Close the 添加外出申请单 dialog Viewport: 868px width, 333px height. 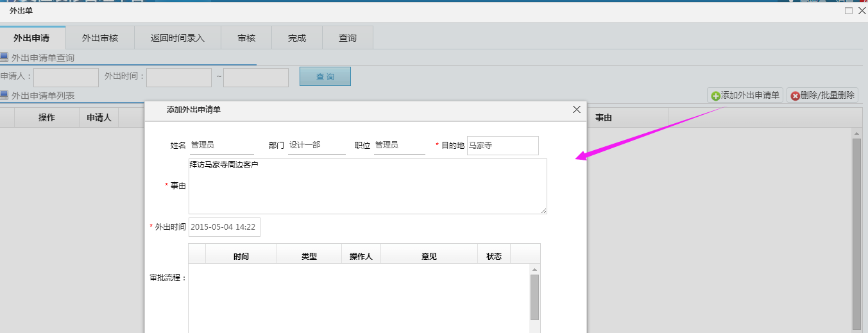pos(576,110)
